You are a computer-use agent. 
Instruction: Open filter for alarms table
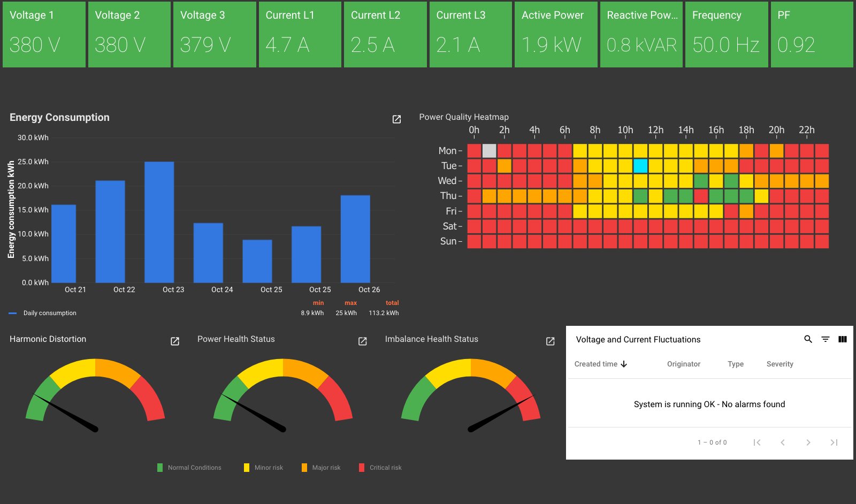click(826, 339)
